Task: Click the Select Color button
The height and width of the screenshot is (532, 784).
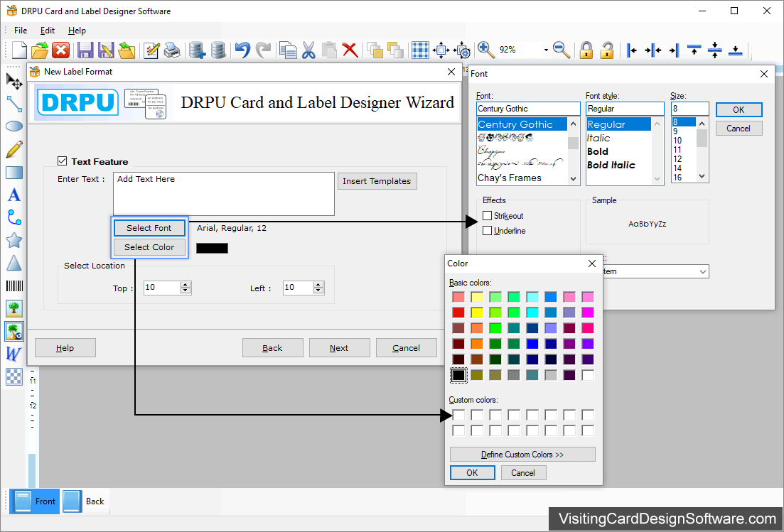Action: [149, 247]
